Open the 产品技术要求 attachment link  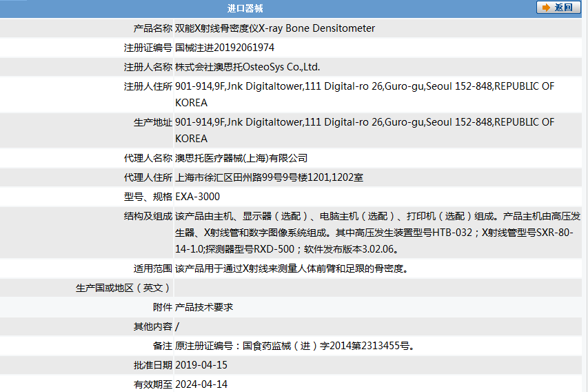pos(204,307)
